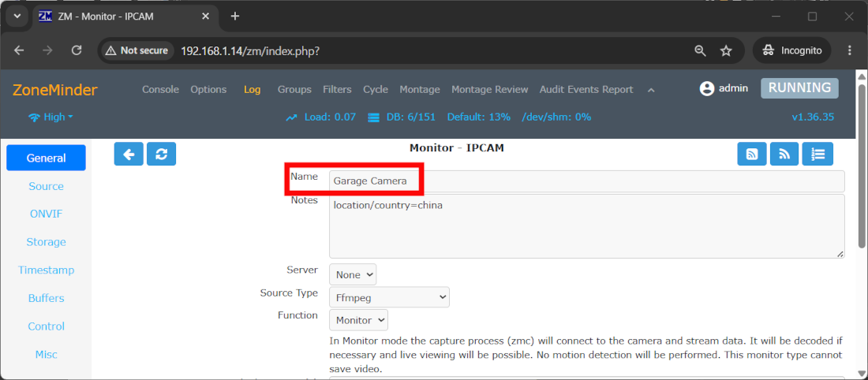Click the browser address bar URL

[x=250, y=51]
